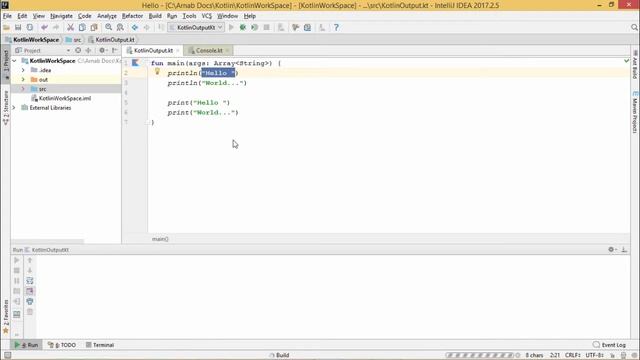Rerun the program in the Run panel
The image size is (640, 360).
tap(17, 260)
